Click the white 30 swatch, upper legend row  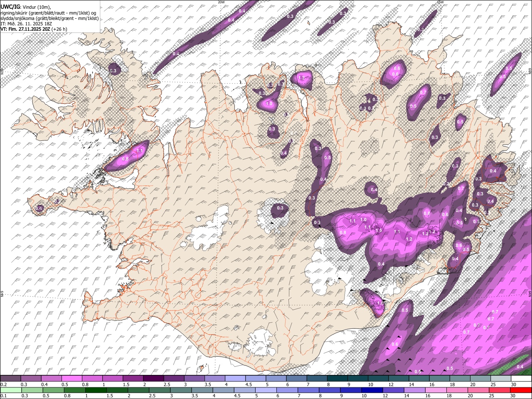click(x=521, y=379)
